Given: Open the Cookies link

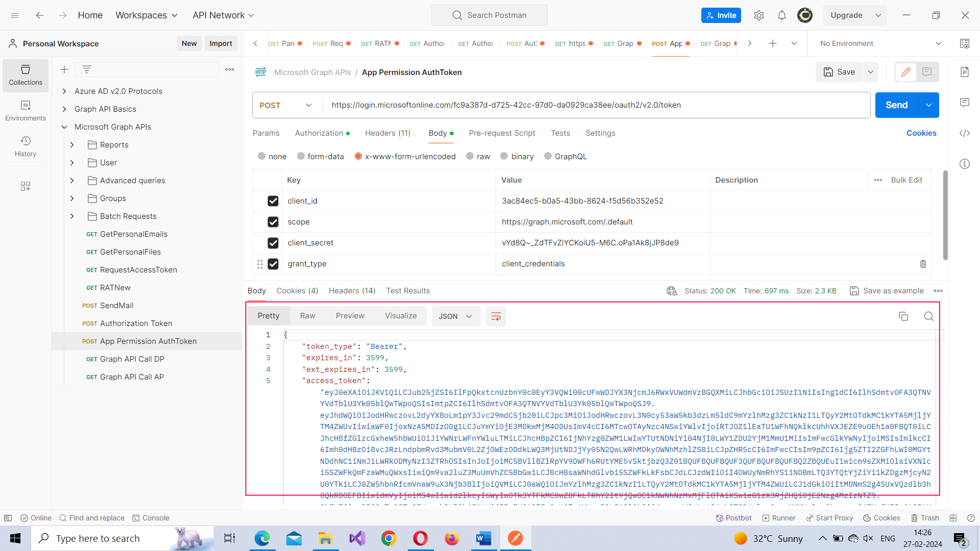Looking at the screenshot, I should pyautogui.click(x=921, y=133).
